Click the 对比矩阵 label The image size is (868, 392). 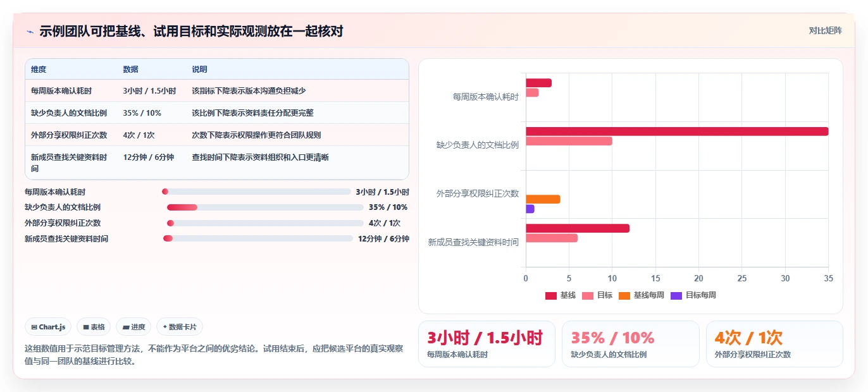coord(826,30)
